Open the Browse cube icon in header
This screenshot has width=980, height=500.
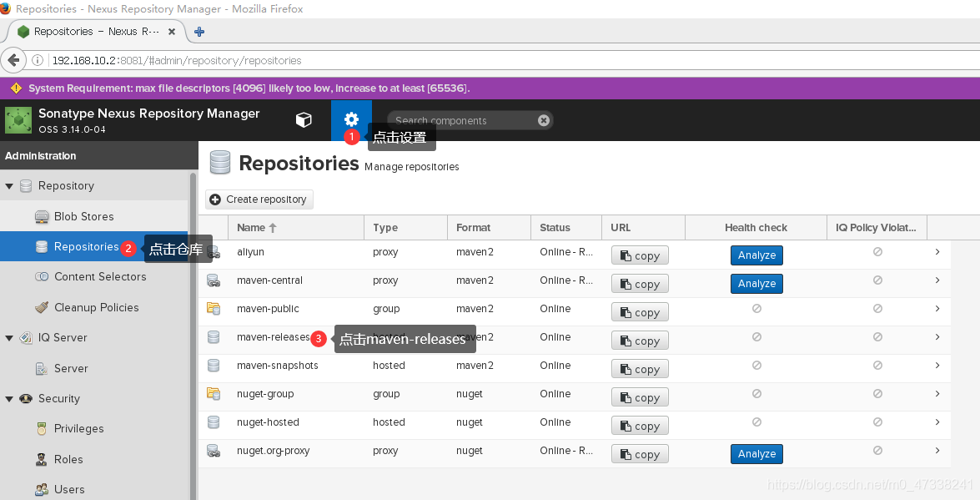point(304,119)
